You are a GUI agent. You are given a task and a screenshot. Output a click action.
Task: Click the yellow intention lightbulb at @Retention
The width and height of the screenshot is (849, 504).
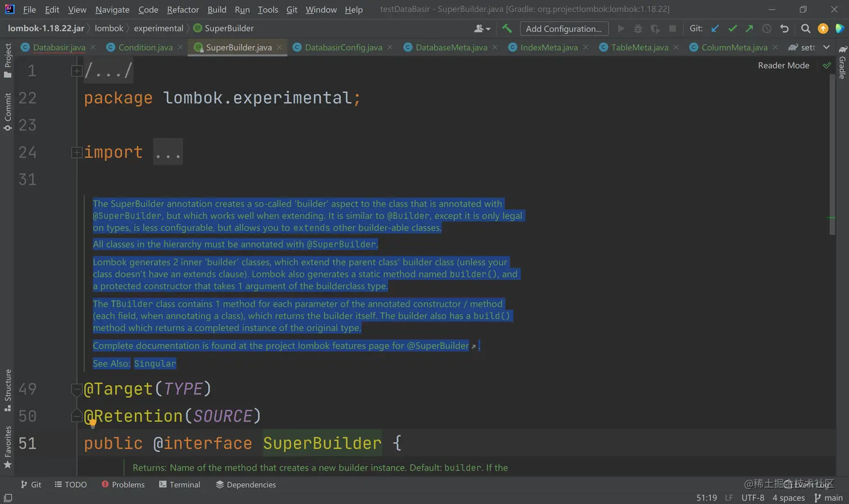[x=93, y=424]
